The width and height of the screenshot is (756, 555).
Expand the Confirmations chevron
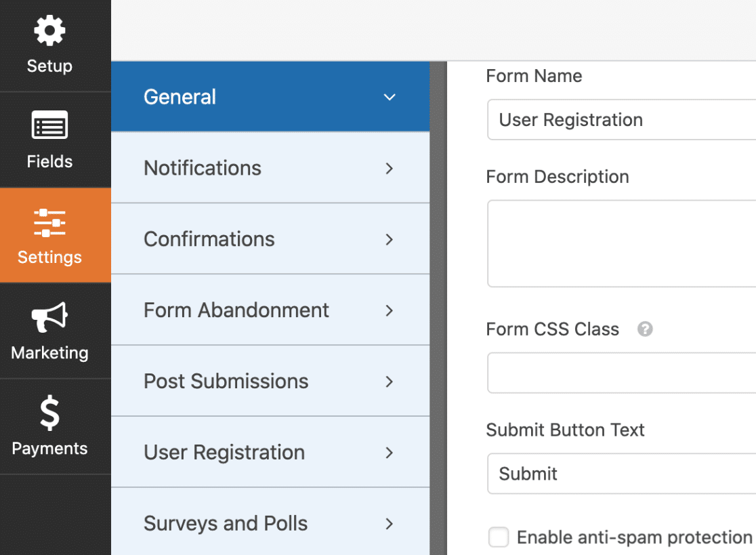(x=390, y=239)
